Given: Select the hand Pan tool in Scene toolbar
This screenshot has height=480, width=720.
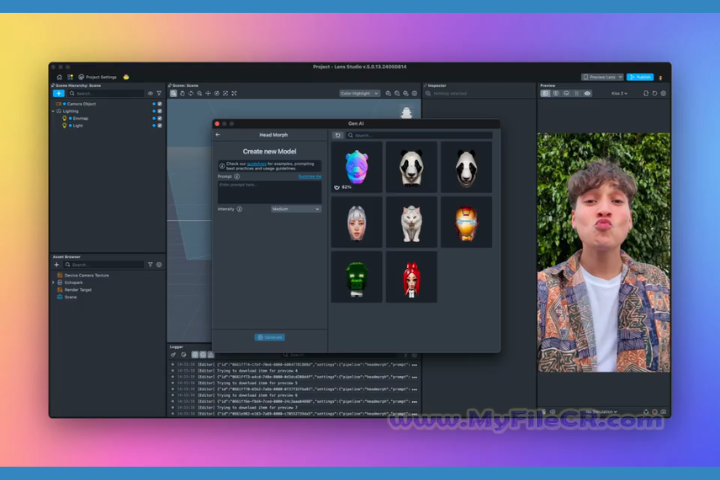Looking at the screenshot, I should [x=182, y=93].
